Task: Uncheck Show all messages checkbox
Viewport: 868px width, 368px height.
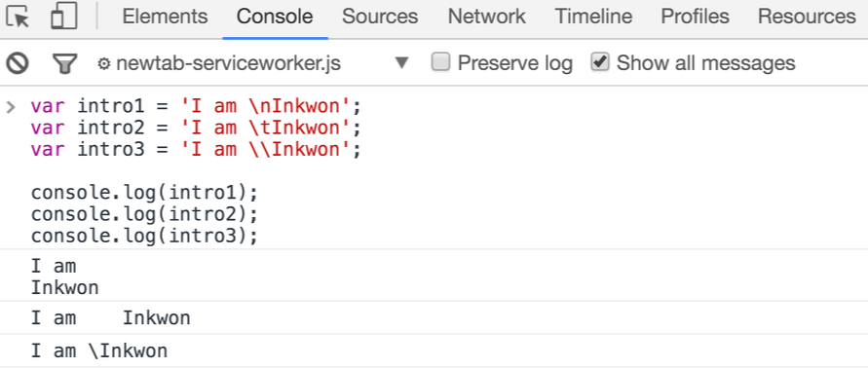Action: pyautogui.click(x=600, y=61)
